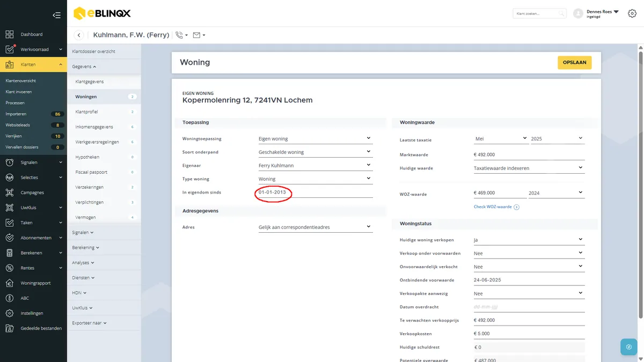Open the phone contact options icon
644x362 pixels.
pos(181,35)
